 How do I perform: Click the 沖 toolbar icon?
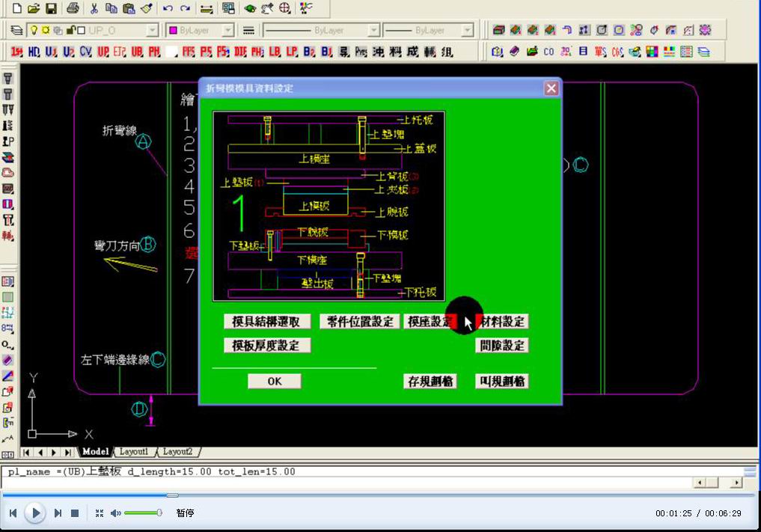coord(378,52)
